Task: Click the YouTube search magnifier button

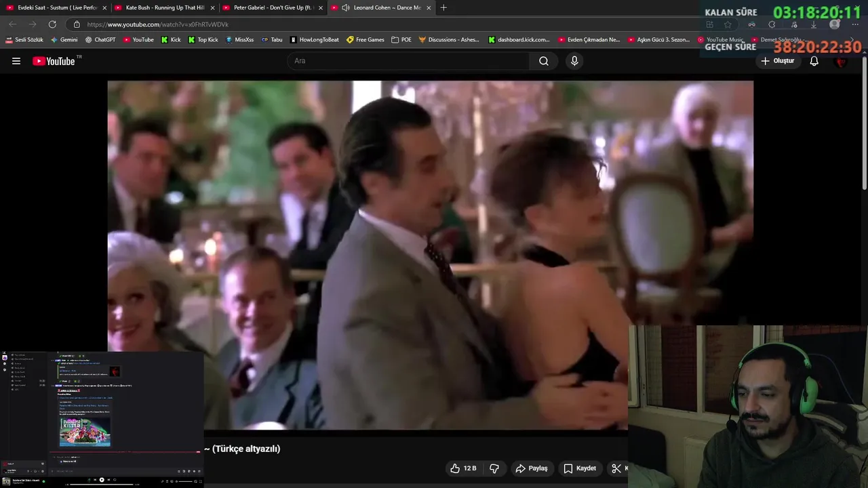Action: (544, 61)
